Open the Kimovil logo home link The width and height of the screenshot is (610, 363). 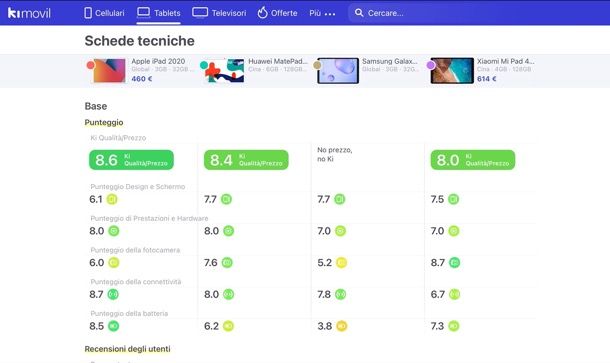click(x=29, y=13)
